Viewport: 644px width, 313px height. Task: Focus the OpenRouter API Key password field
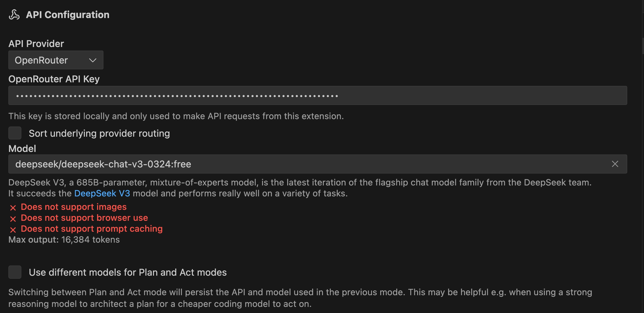(x=318, y=96)
